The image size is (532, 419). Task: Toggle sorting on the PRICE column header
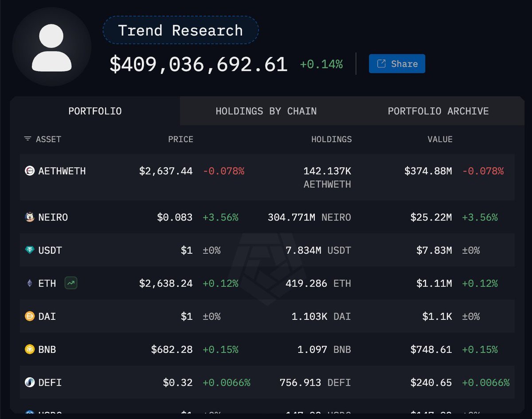point(181,139)
